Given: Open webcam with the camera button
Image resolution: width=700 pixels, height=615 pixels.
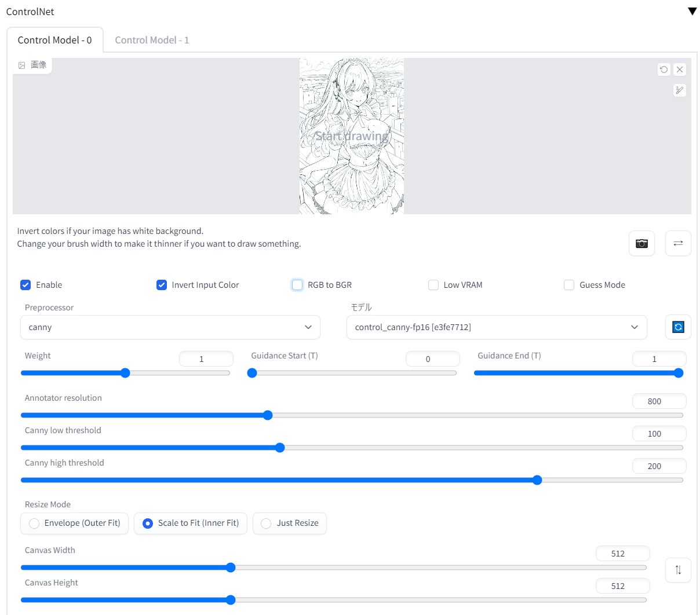Looking at the screenshot, I should (641, 243).
